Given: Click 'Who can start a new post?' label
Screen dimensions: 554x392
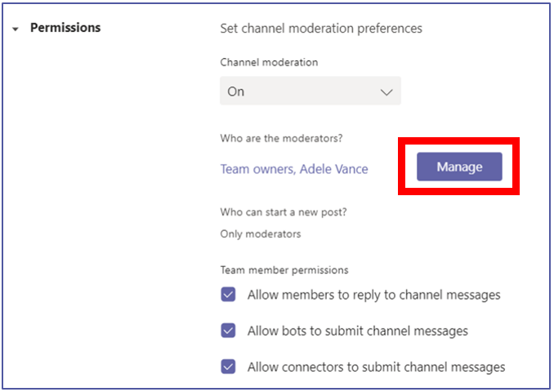Looking at the screenshot, I should (x=284, y=212).
